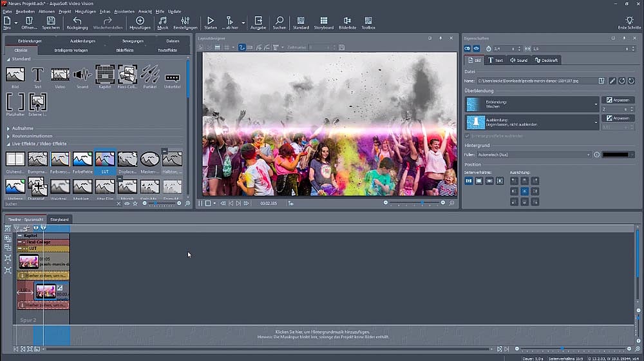This screenshot has height=361, width=644.
Task: Switch to the Bildeffekte tab
Action: click(125, 50)
